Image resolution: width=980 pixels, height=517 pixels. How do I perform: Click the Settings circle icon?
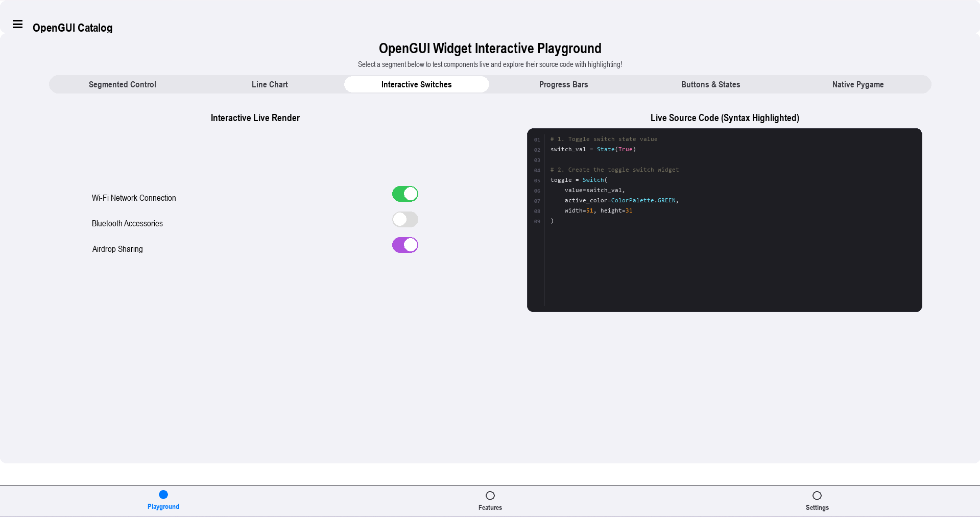[x=817, y=496]
